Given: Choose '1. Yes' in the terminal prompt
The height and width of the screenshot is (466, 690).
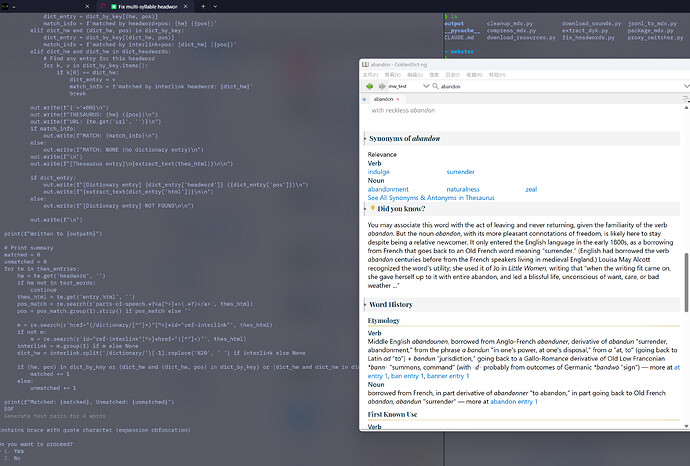Looking at the screenshot, I should [15, 451].
